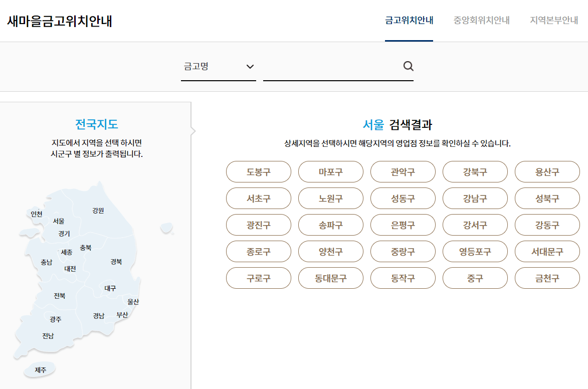Select 마포구 from the district list
The image size is (588, 389).
(330, 171)
